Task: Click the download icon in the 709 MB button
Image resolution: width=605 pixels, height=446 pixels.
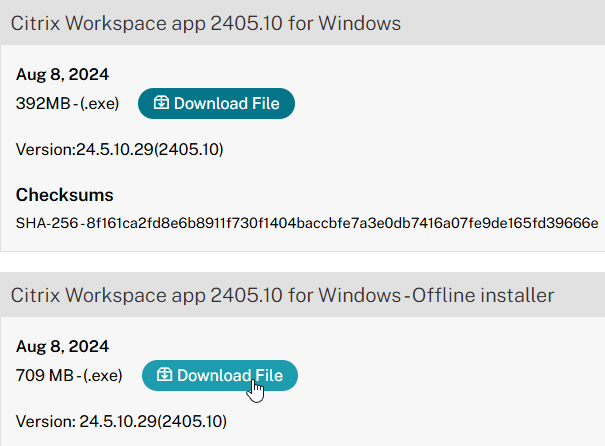Action: click(164, 375)
